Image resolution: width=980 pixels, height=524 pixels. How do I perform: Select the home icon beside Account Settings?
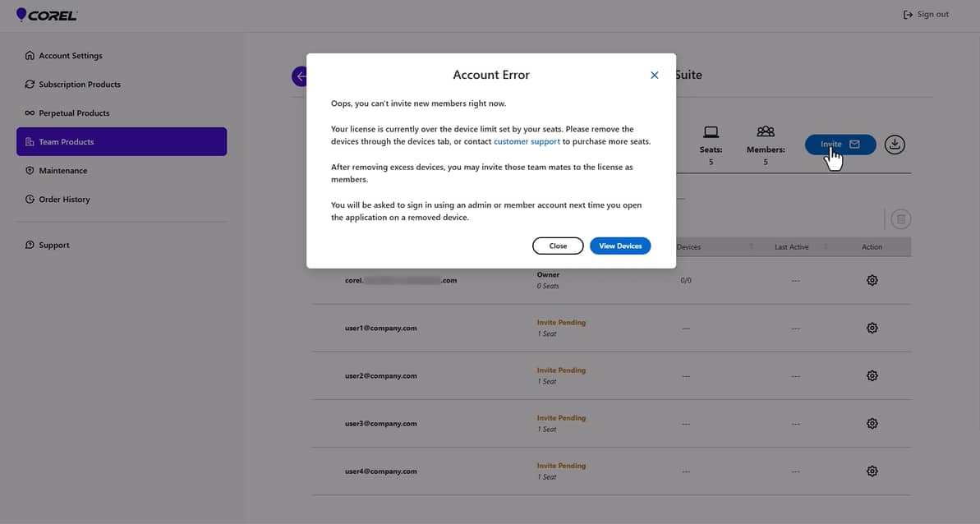[30, 55]
